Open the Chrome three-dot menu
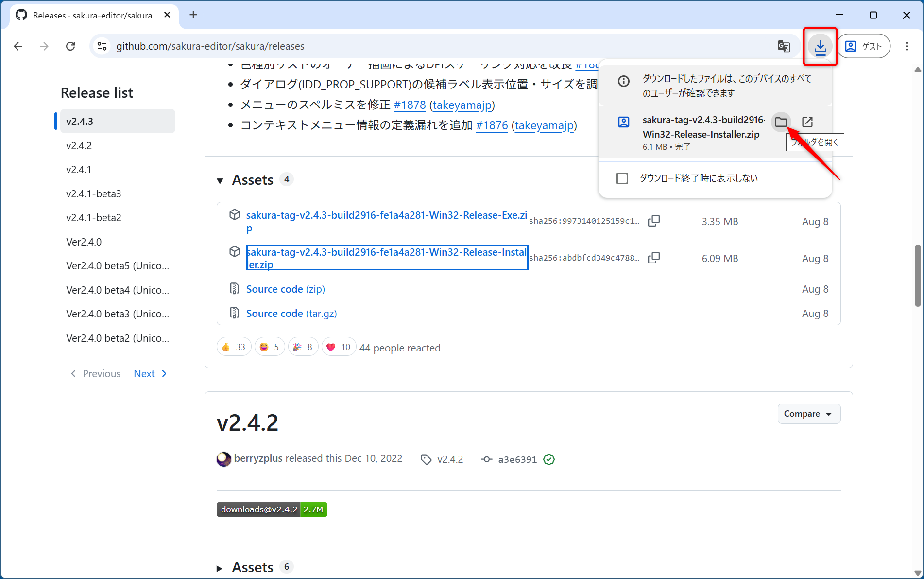924x579 pixels. tap(907, 46)
